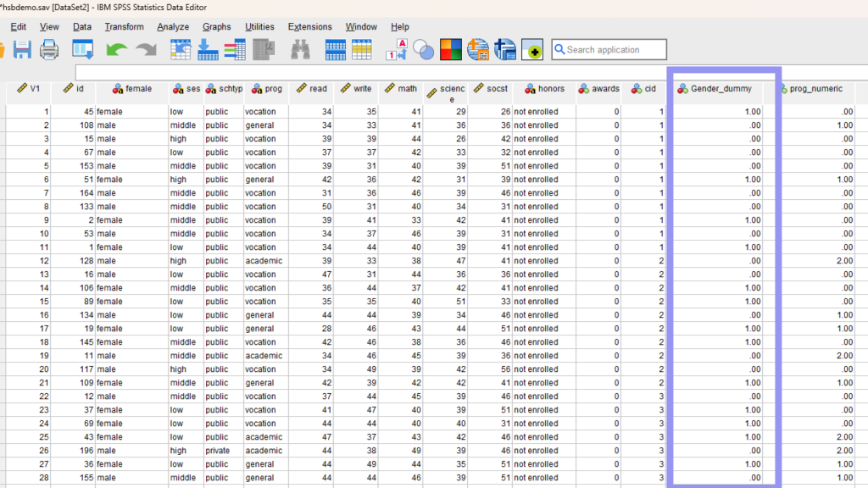Image resolution: width=868 pixels, height=488 pixels.
Task: Open the Analyze menu
Action: [173, 27]
